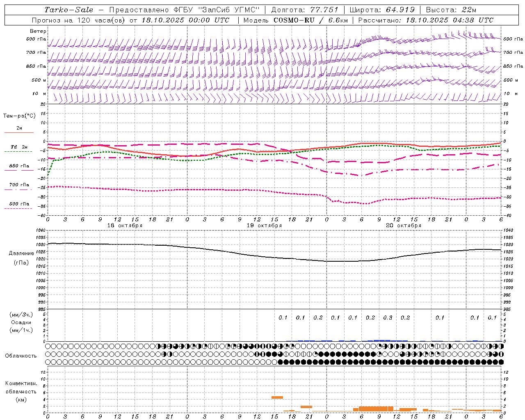Click the '18 октября' date label
Image resolution: width=525 pixels, height=420 pixels.
[x=125, y=226]
